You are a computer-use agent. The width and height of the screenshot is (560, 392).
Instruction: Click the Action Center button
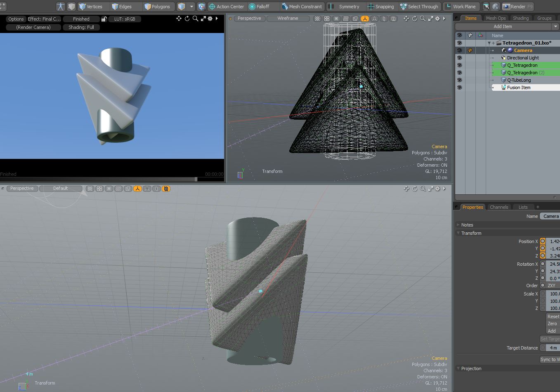click(x=226, y=7)
